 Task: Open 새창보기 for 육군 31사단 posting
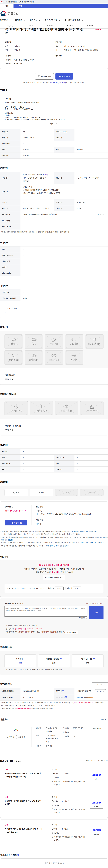click(97, 834)
